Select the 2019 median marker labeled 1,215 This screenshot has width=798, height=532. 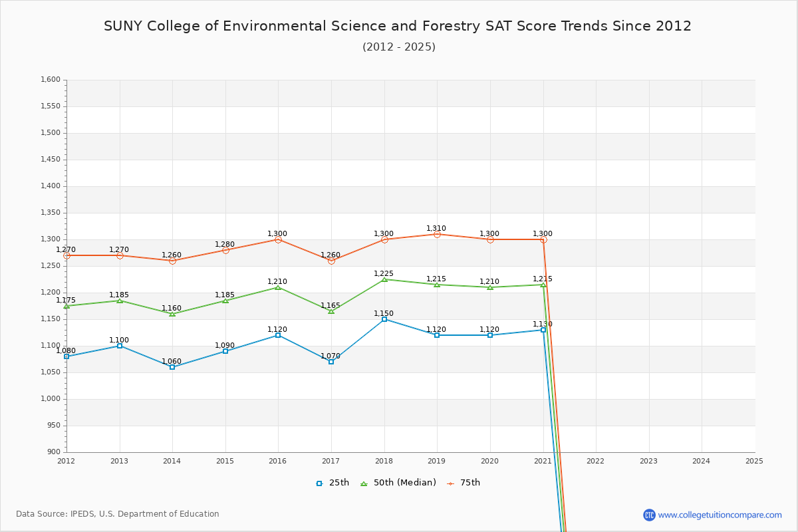pyautogui.click(x=437, y=285)
